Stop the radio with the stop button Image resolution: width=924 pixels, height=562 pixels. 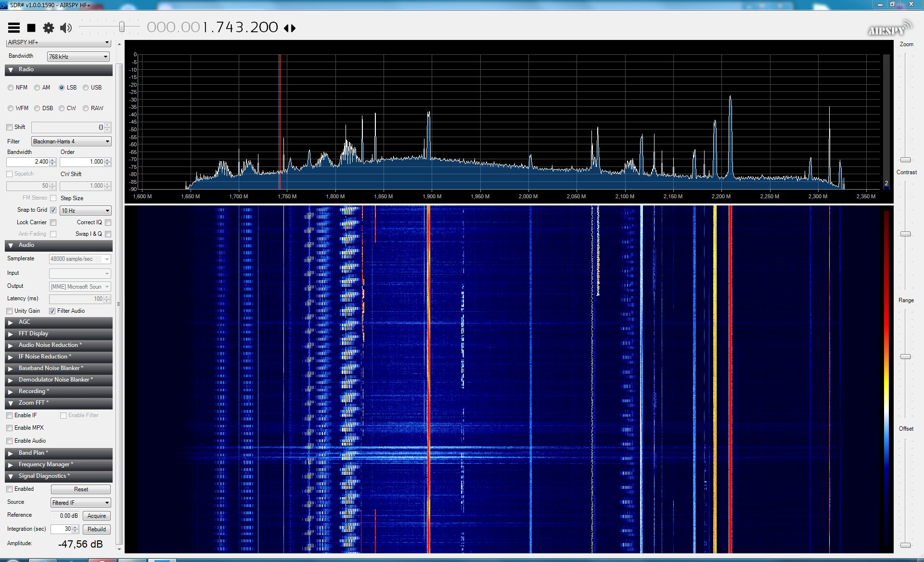tap(31, 28)
